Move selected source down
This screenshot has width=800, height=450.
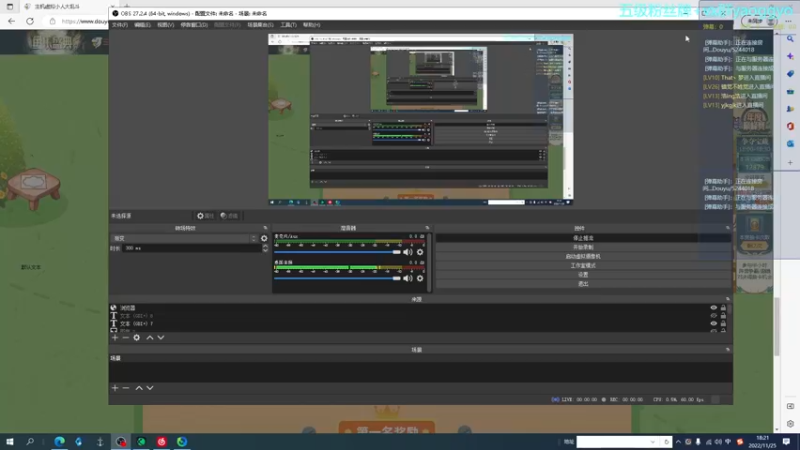161,337
